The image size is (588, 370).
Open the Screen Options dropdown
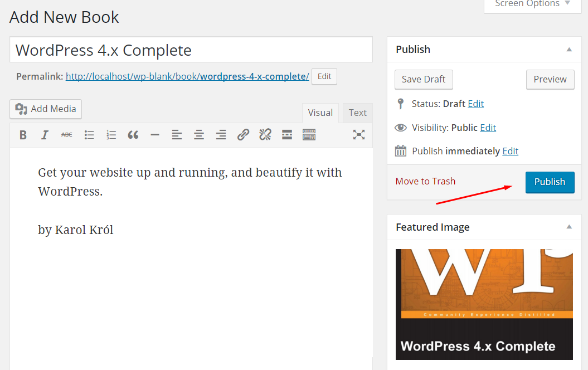tap(532, 4)
